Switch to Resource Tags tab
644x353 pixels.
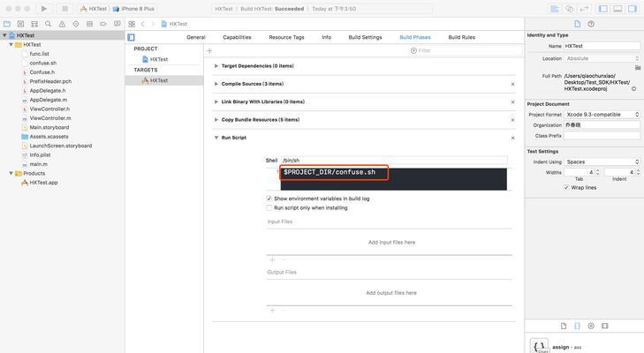coord(287,37)
